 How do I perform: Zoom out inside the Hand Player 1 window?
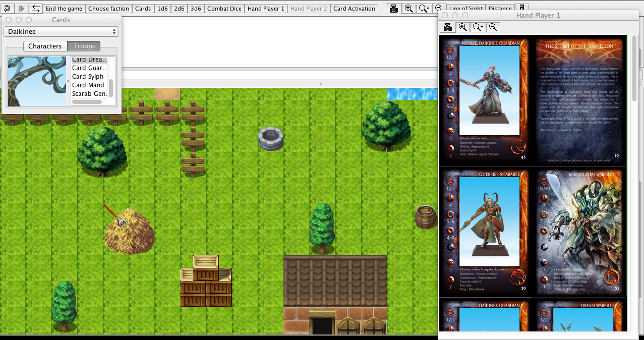pos(493,27)
